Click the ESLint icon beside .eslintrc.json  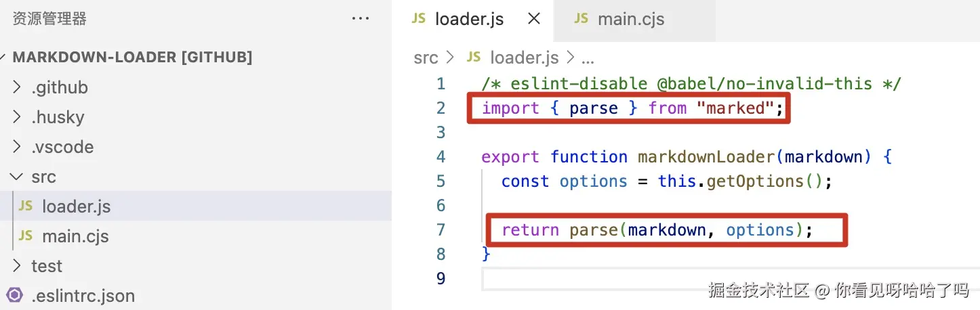coord(14,296)
